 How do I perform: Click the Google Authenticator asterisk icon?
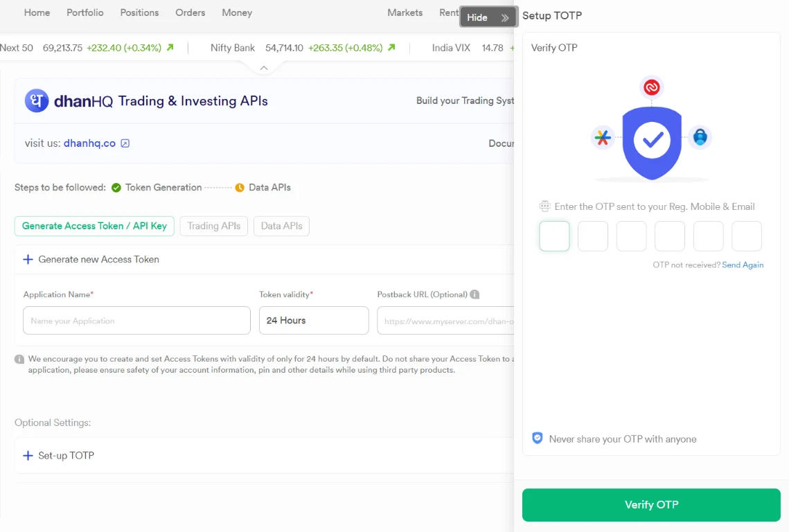(x=603, y=137)
